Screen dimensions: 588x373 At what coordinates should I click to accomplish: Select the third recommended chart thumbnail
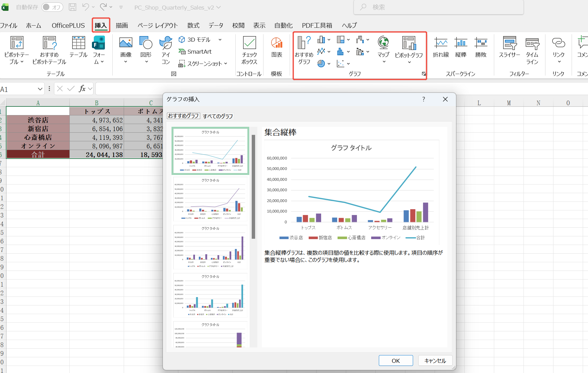point(210,247)
